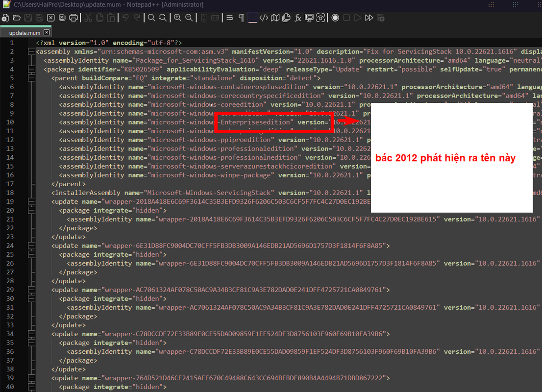542x392 pixels.
Task: Start macro recording with record icon
Action: pos(335,18)
